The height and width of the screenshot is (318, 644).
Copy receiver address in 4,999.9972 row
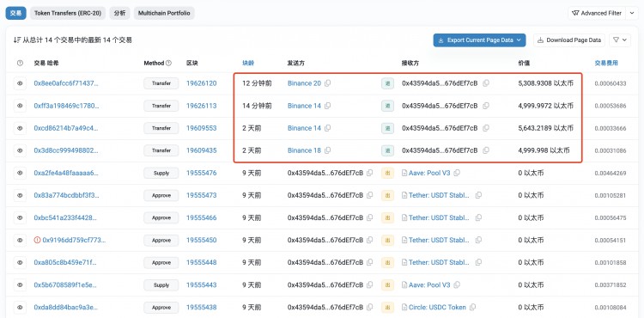(x=486, y=106)
